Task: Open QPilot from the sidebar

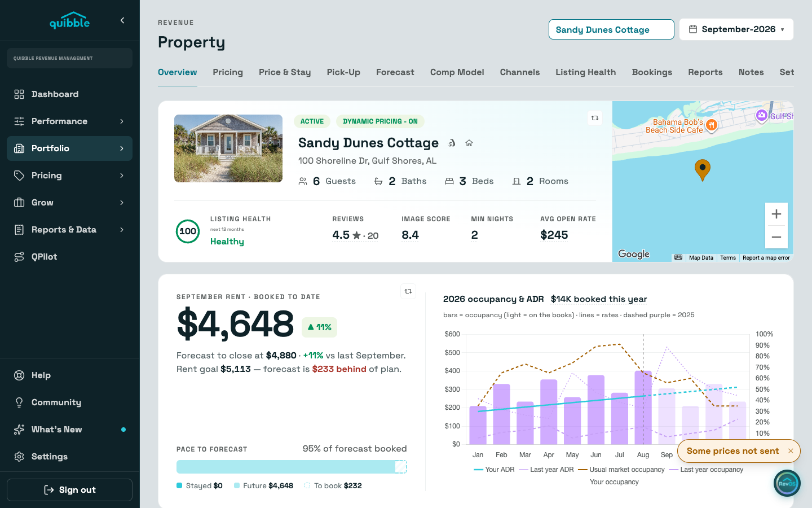Action: pyautogui.click(x=69, y=257)
